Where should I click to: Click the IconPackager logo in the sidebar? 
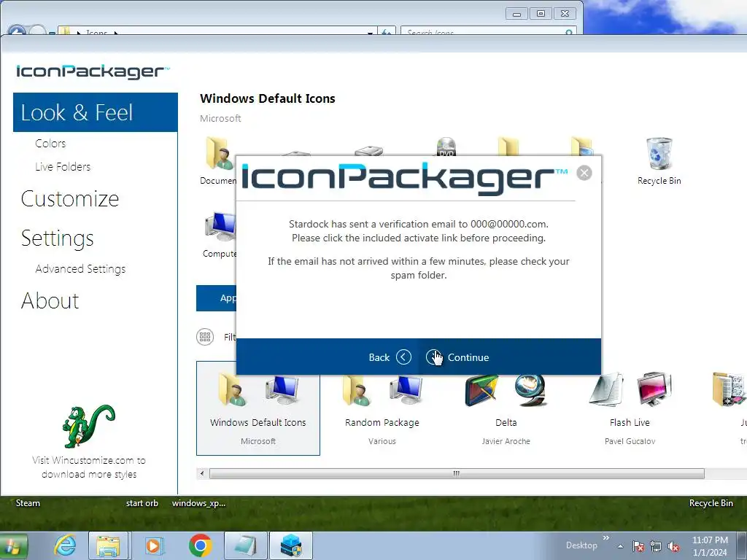click(93, 71)
